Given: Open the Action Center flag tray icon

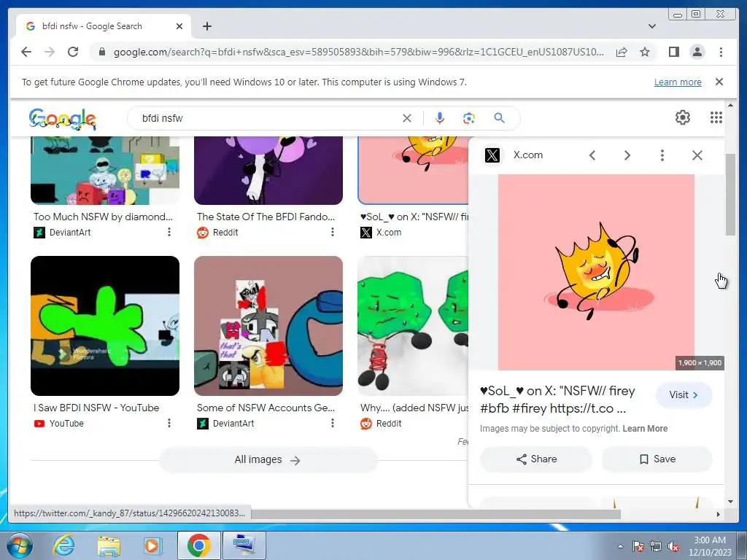Looking at the screenshot, I should tap(638, 546).
